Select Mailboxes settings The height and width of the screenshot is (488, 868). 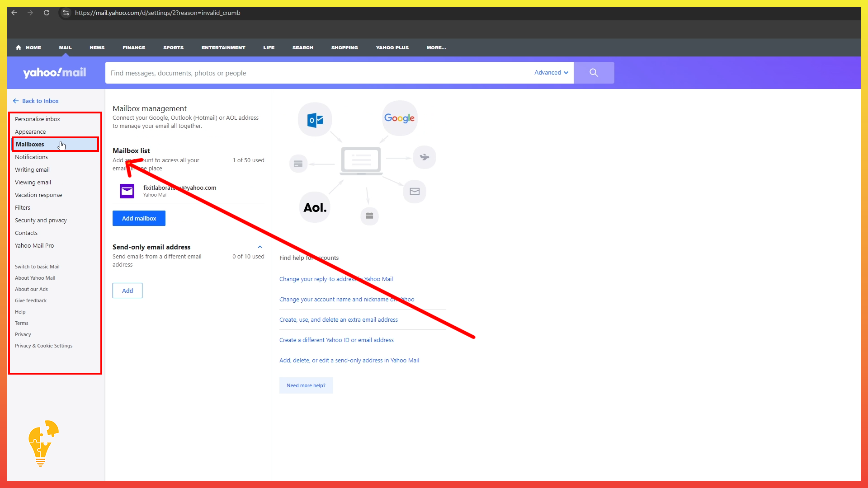(55, 144)
